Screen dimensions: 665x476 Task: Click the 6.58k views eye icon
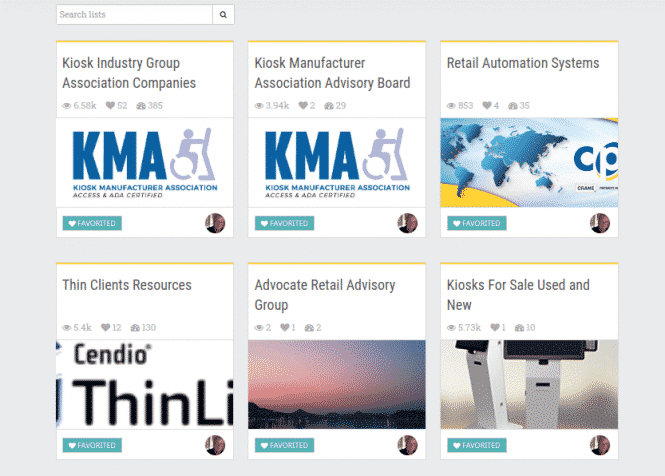67,106
